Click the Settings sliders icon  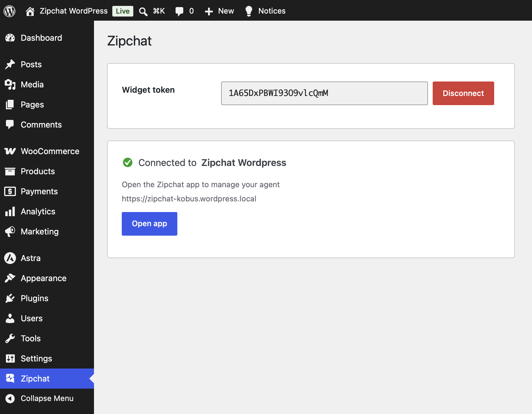click(10, 358)
